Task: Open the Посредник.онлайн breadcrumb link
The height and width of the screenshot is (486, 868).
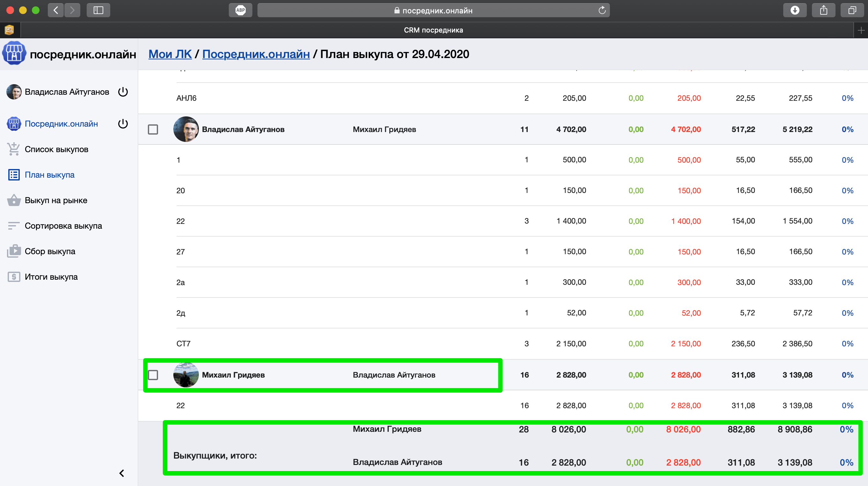Action: click(256, 54)
